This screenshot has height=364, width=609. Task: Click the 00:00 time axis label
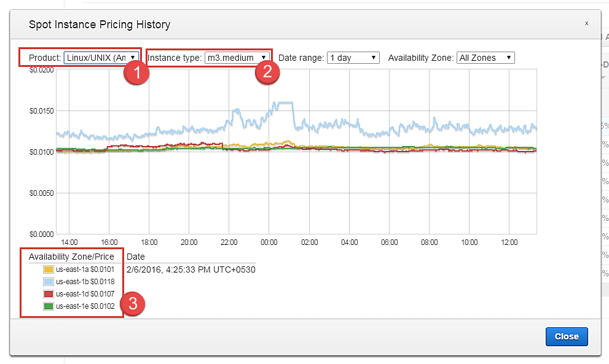coord(269,242)
